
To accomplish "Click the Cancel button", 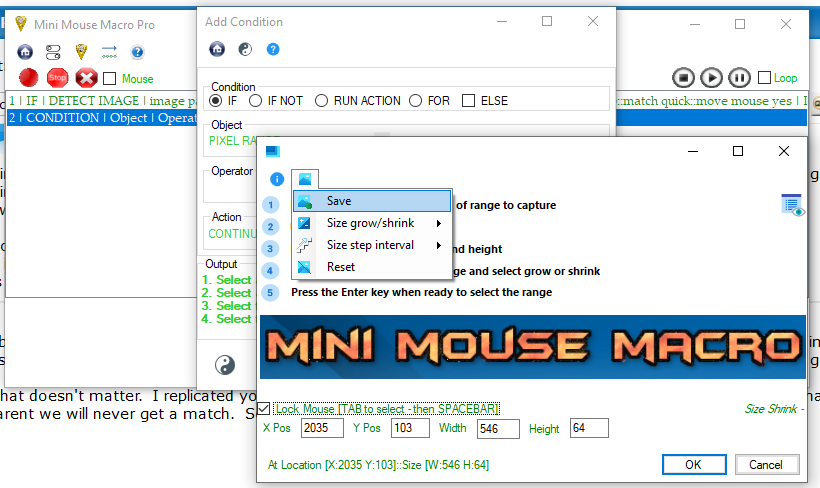I will tap(767, 464).
